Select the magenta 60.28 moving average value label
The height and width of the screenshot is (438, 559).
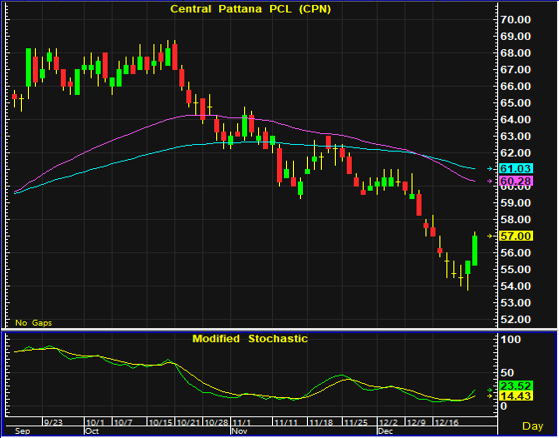[516, 181]
